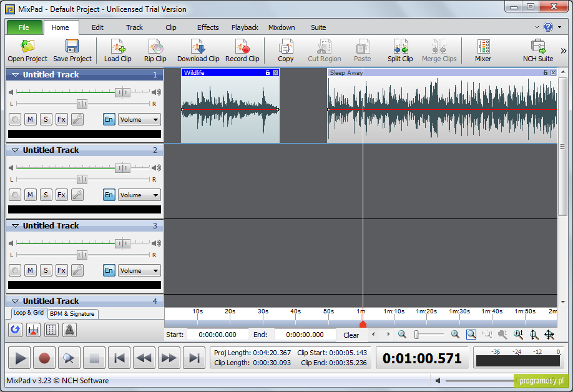Start recording with Record Clip icon
This screenshot has height=392, width=573.
[242, 51]
